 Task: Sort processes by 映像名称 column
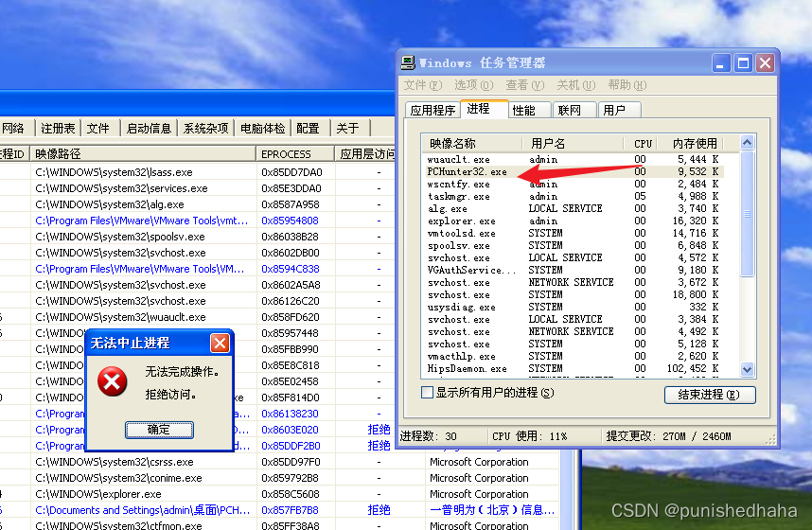[472, 143]
